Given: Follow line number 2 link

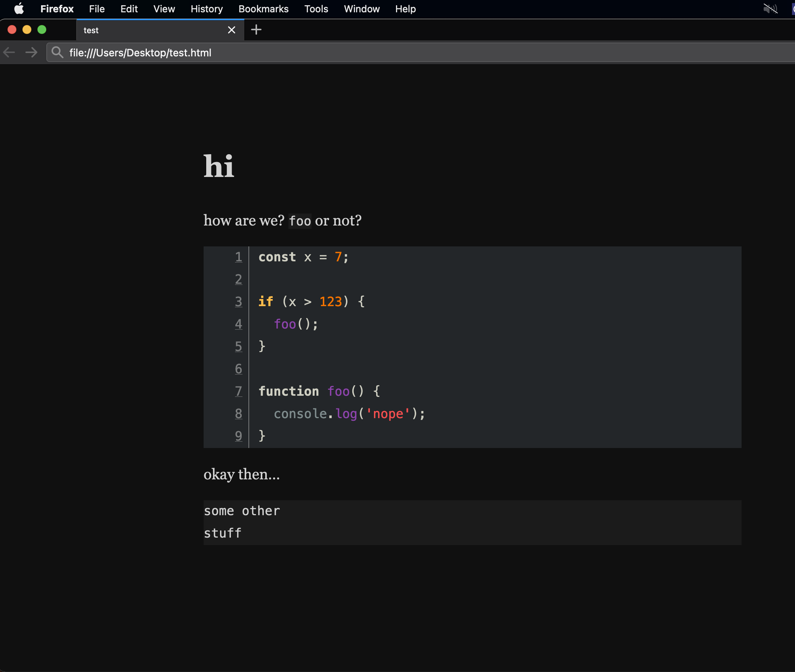Looking at the screenshot, I should pyautogui.click(x=239, y=279).
